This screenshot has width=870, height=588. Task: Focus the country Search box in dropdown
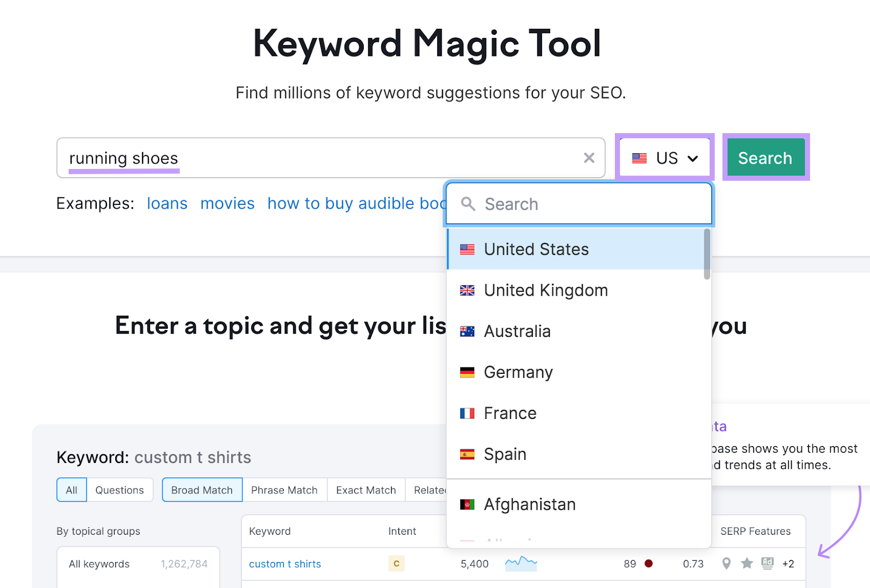pos(579,204)
